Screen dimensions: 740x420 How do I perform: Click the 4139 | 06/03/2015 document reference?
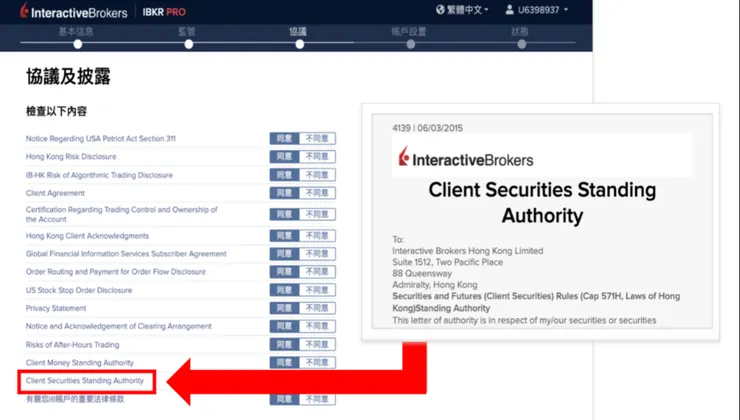pyautogui.click(x=427, y=128)
